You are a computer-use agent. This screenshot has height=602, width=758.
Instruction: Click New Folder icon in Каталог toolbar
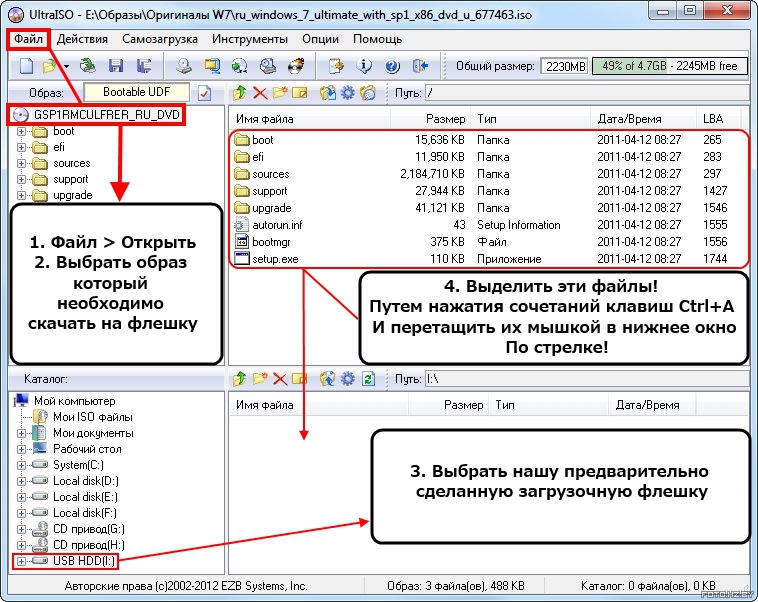click(x=260, y=379)
